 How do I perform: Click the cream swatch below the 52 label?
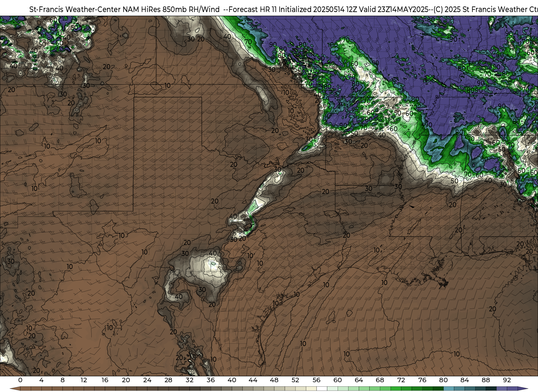[300, 389]
